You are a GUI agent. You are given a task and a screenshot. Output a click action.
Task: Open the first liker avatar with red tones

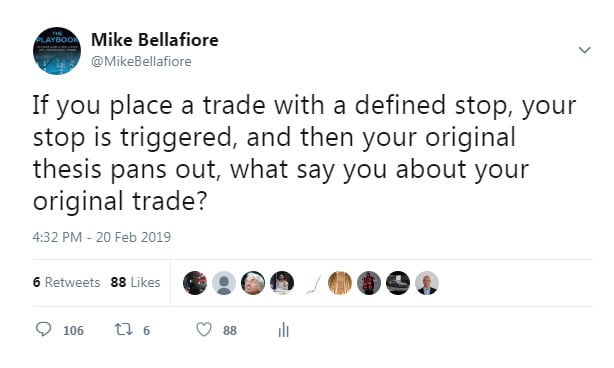coord(195,283)
